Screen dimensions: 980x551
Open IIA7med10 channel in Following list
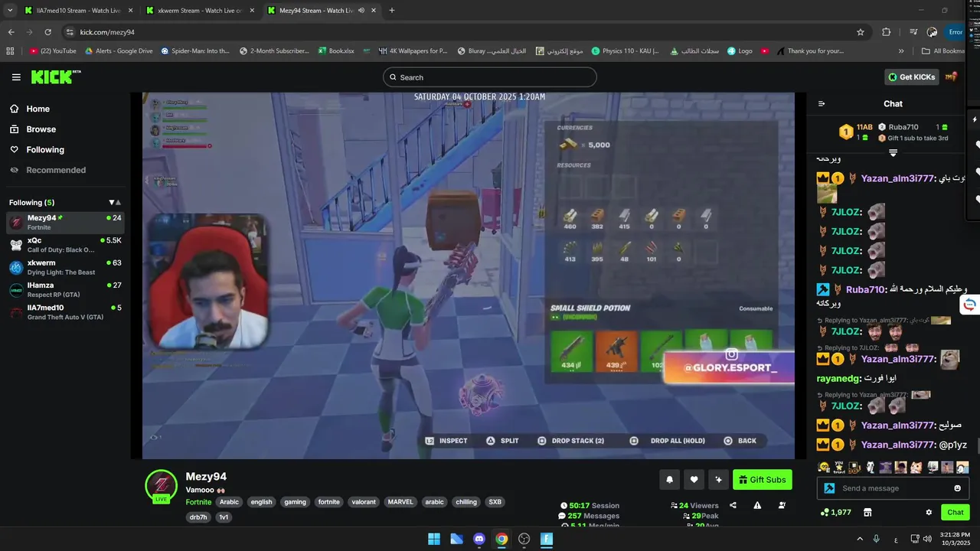(65, 311)
